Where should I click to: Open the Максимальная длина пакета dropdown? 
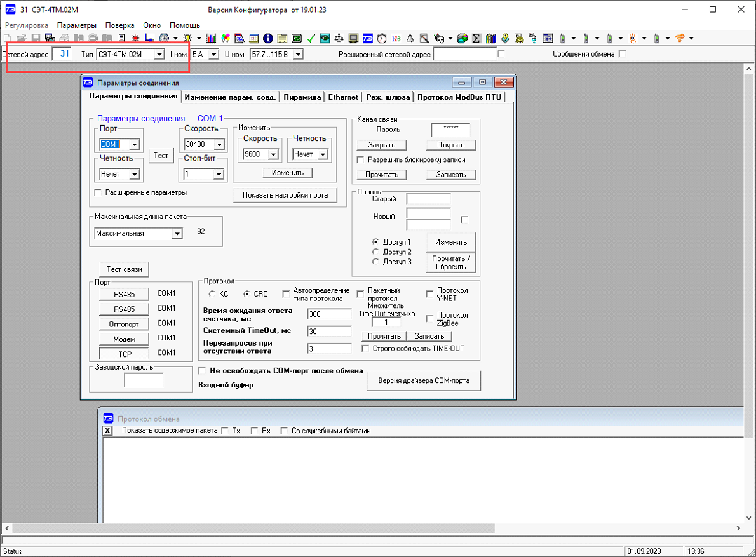click(177, 234)
